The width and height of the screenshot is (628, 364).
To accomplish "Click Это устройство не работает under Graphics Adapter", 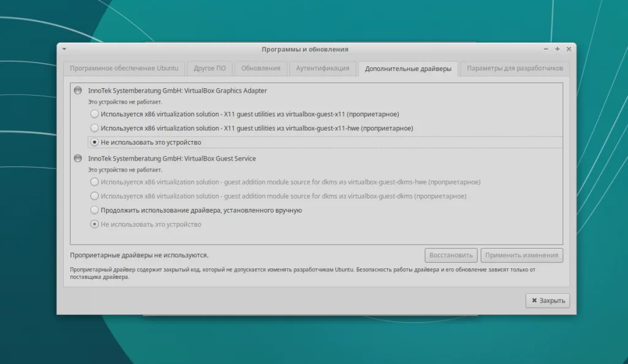I will tap(125, 102).
